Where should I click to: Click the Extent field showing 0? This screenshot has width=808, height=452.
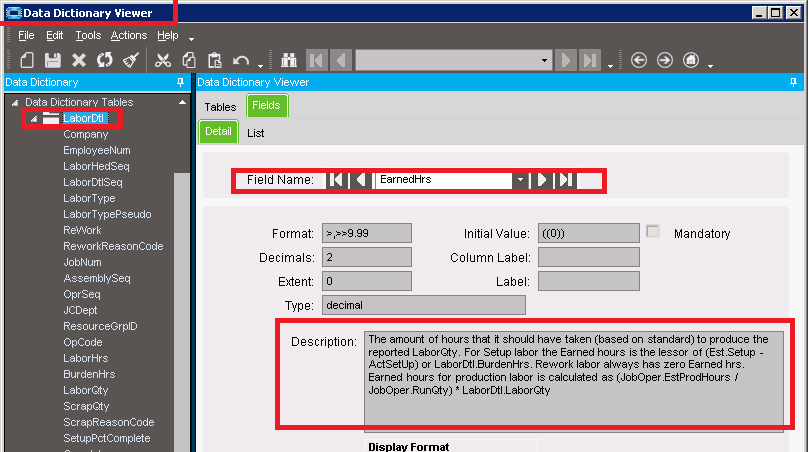(x=367, y=281)
